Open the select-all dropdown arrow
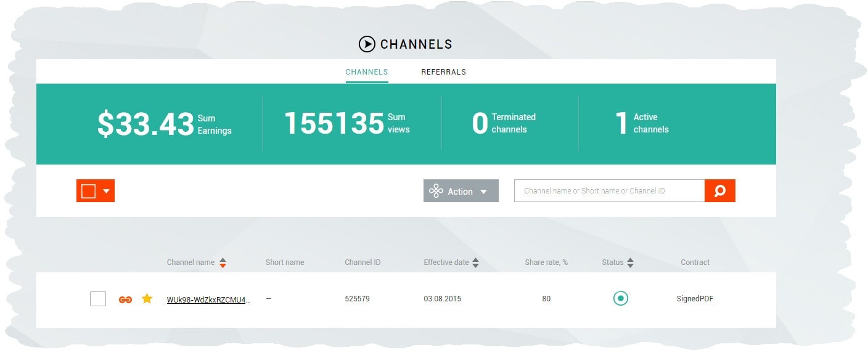Screen dimensions: 868x350 tap(107, 191)
